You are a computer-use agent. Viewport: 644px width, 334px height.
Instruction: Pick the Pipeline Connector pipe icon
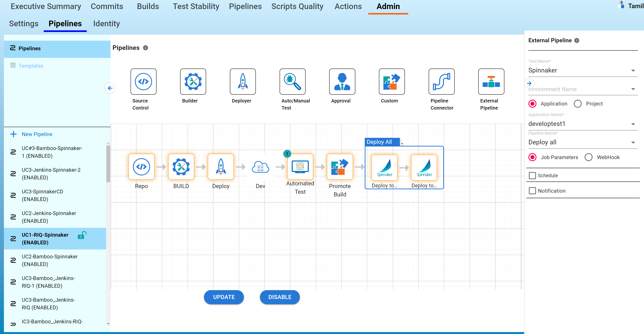[441, 82]
